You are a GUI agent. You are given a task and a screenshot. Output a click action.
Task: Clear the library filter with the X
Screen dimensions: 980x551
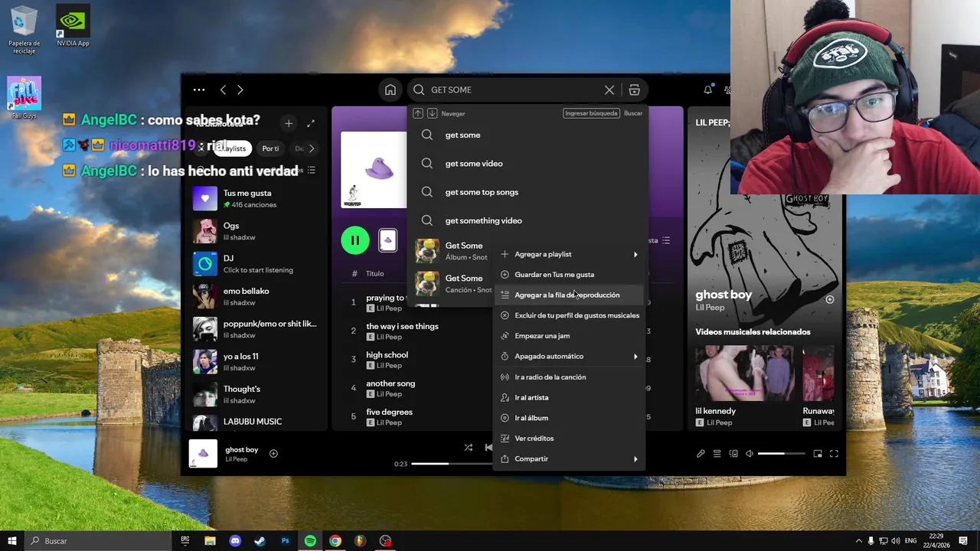(x=201, y=148)
